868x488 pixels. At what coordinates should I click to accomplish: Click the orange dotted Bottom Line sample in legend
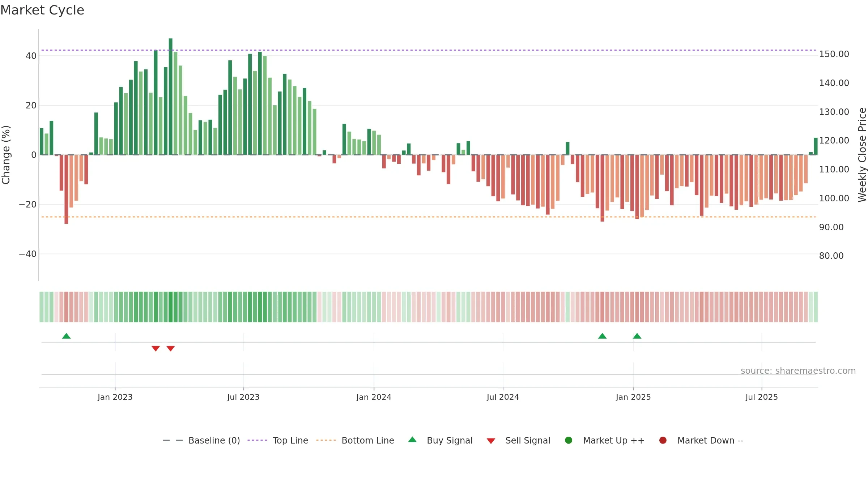click(x=326, y=440)
